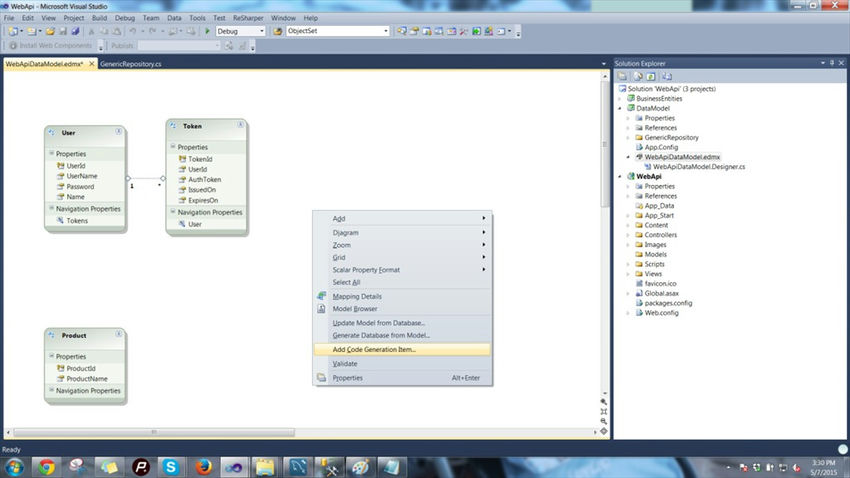Open Chrome from the taskbar
Viewport: 850px width, 478px height.
coord(46,467)
